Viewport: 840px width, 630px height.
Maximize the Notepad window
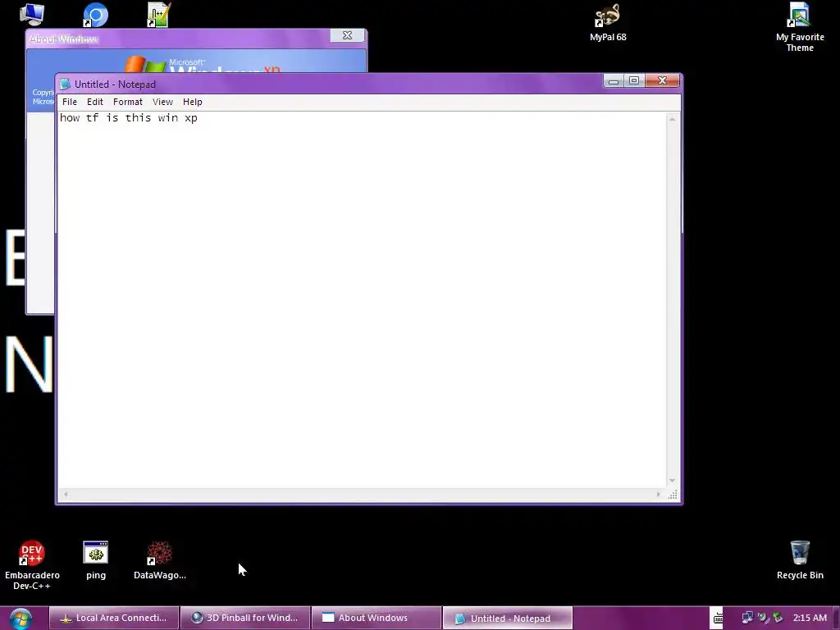pos(634,81)
